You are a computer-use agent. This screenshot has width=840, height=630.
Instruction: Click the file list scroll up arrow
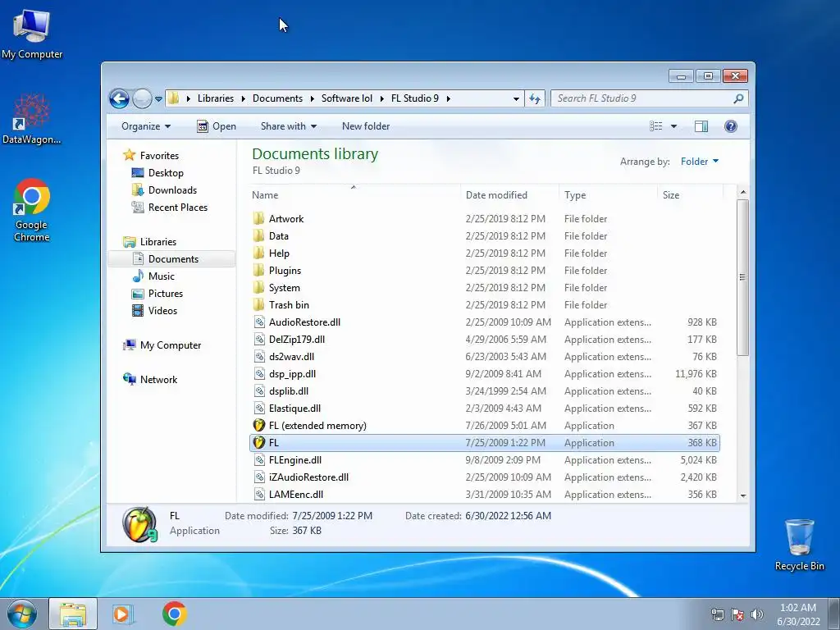coord(742,192)
